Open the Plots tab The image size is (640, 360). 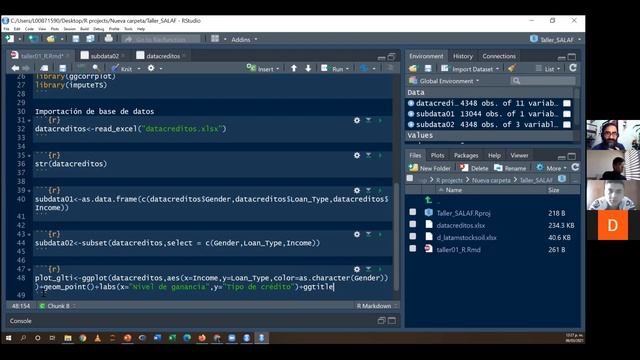(x=437, y=156)
